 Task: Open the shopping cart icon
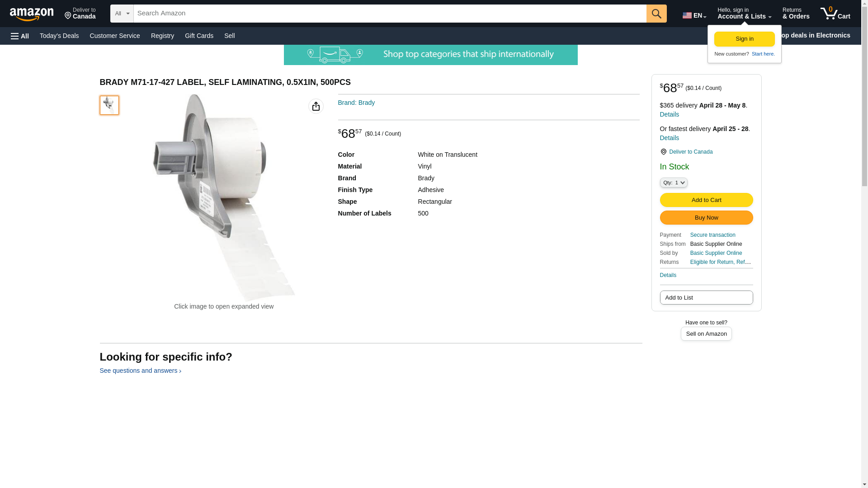click(x=835, y=14)
